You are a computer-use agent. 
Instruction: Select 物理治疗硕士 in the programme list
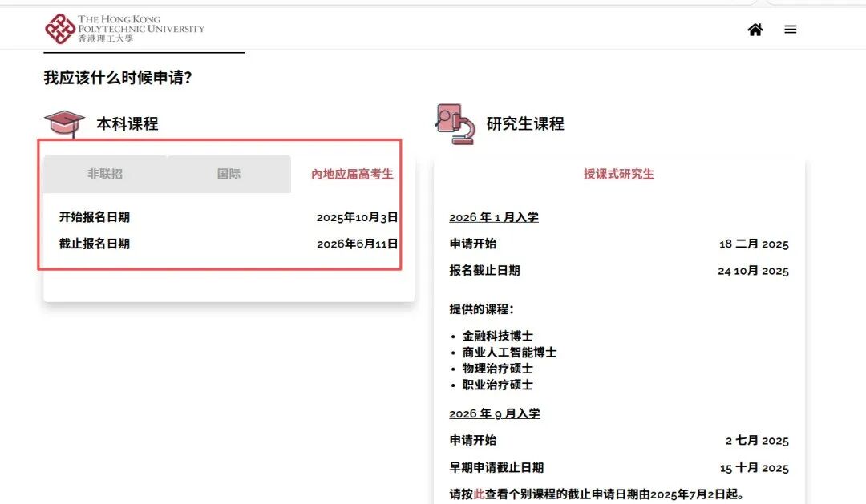pyautogui.click(x=497, y=369)
